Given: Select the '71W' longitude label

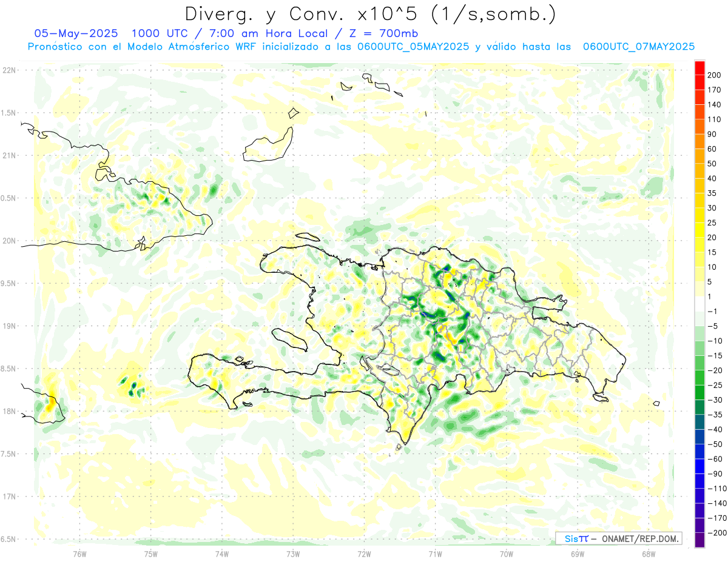Looking at the screenshot, I should pos(435,553).
